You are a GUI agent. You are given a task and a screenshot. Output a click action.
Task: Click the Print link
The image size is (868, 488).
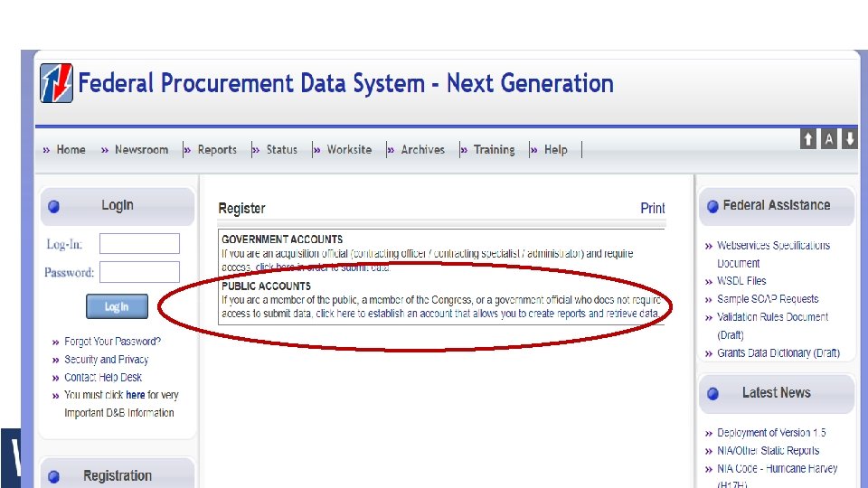click(x=653, y=209)
